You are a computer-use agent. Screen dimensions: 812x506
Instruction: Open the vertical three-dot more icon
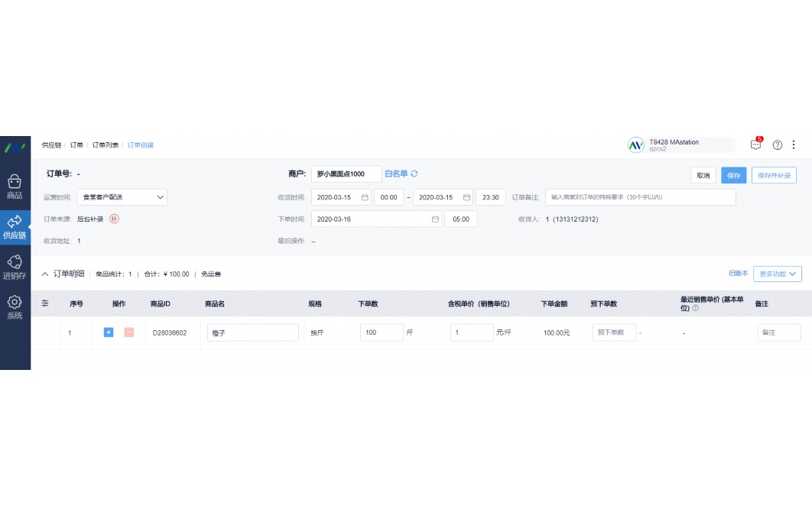[794, 144]
